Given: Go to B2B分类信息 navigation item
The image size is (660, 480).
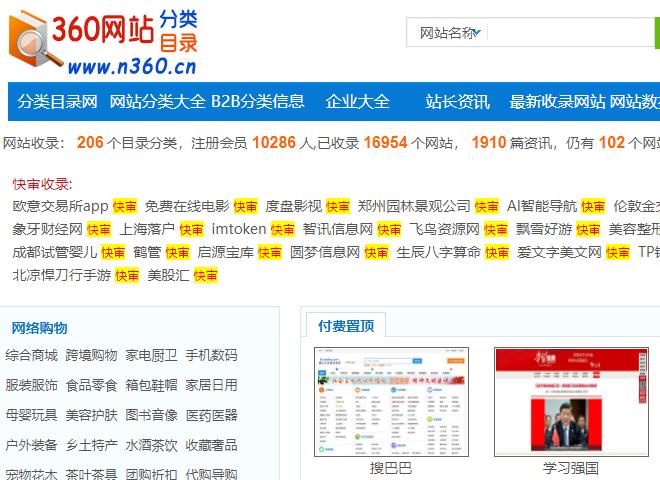Looking at the screenshot, I should 258,101.
